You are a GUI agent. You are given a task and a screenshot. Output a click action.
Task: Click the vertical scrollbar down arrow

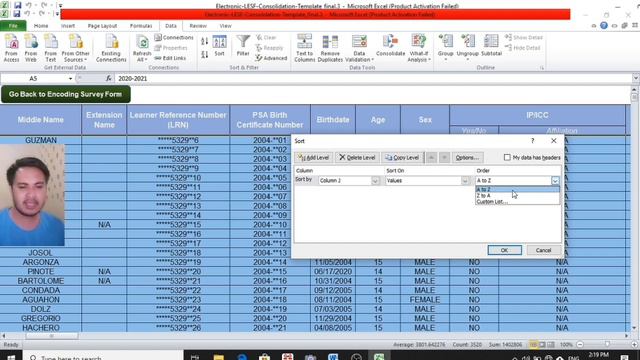634,328
